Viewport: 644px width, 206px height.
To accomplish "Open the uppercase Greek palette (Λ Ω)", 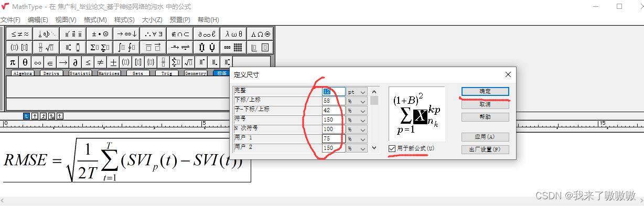I will click(260, 34).
